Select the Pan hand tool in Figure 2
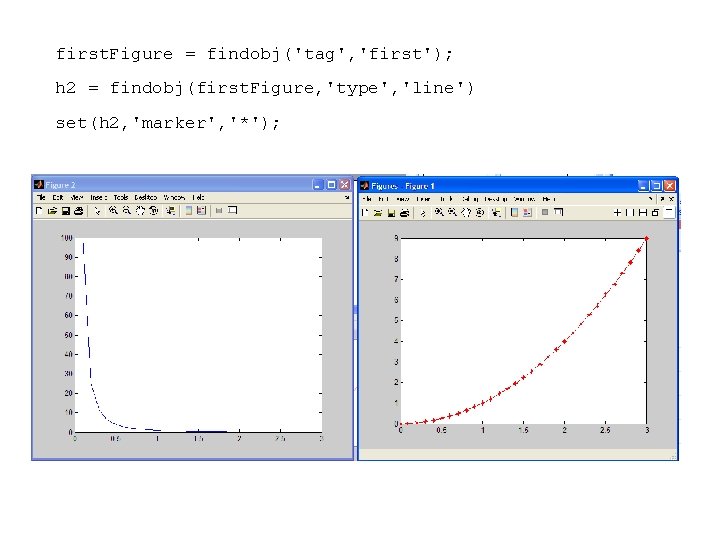 pyautogui.click(x=140, y=210)
